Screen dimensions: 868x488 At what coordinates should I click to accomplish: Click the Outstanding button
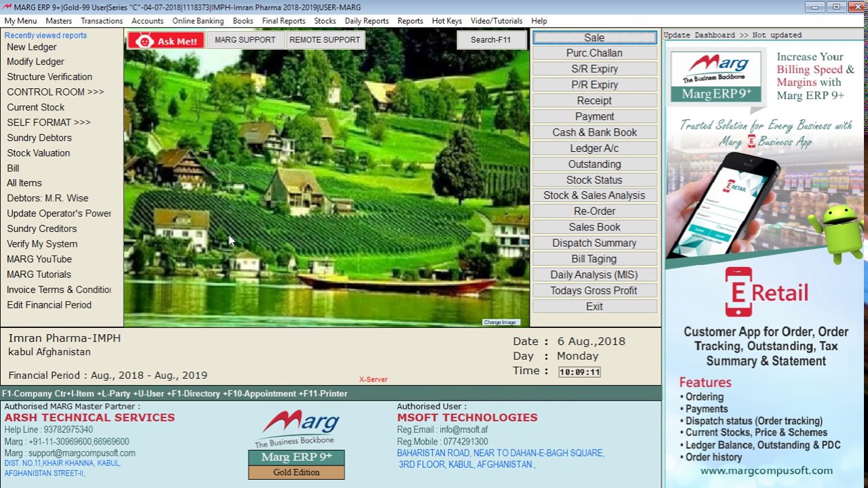[x=595, y=164]
